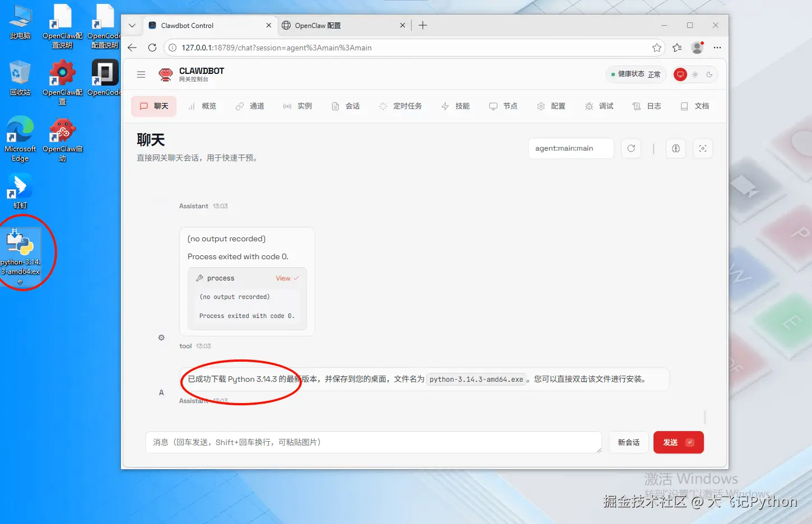Refresh the chat with reload icon
The width and height of the screenshot is (812, 524).
click(x=631, y=148)
